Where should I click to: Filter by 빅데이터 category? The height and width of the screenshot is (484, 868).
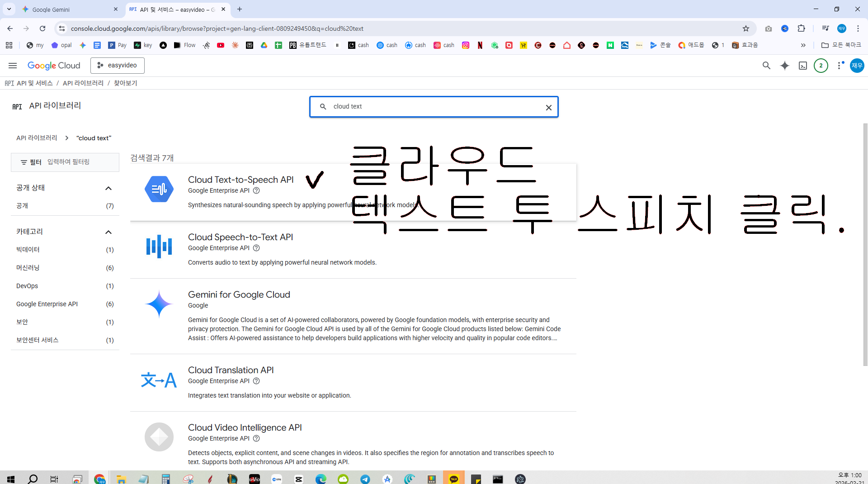tap(28, 250)
